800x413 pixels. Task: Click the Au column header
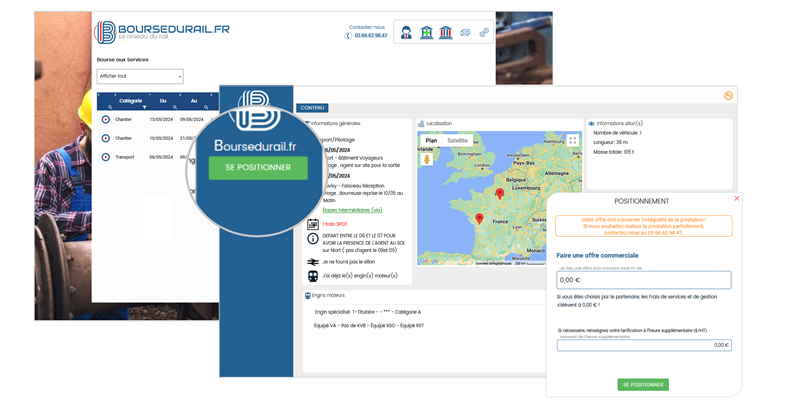(x=194, y=101)
